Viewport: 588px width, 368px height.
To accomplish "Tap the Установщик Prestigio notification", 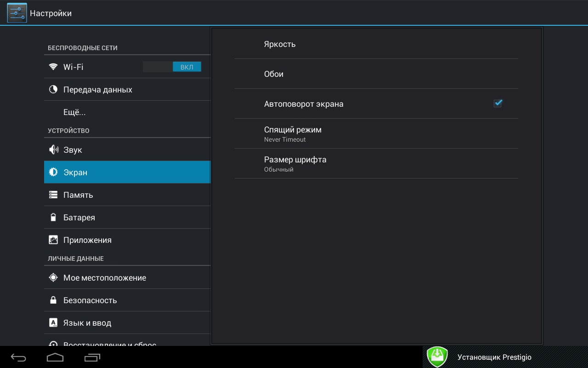I will [494, 357].
